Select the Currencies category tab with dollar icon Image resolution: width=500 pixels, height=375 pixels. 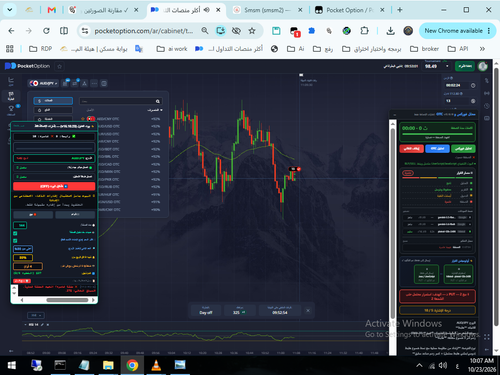(x=53, y=101)
